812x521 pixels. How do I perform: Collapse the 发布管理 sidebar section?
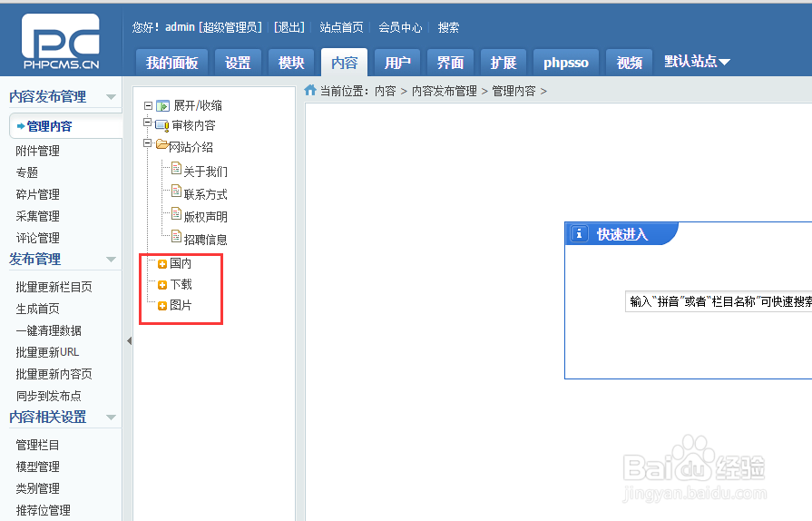[111, 260]
